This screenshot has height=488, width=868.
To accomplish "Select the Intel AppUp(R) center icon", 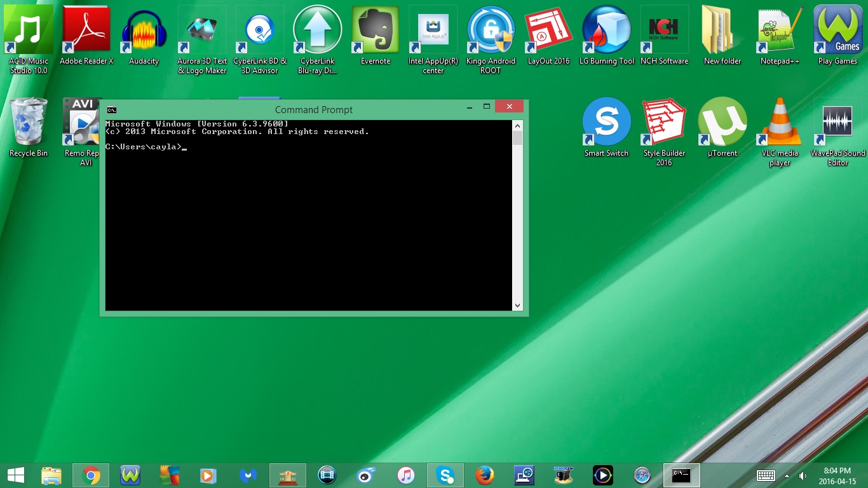I will [433, 39].
